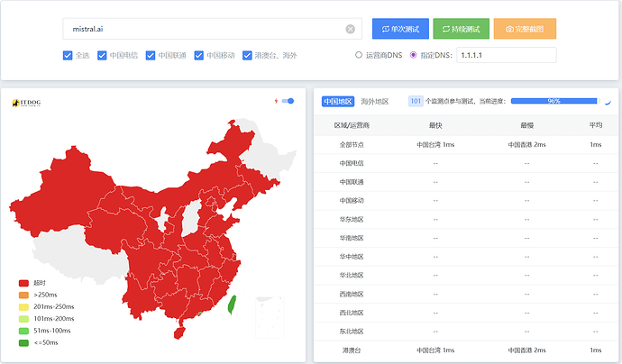Click the ITDOG logo

click(26, 103)
